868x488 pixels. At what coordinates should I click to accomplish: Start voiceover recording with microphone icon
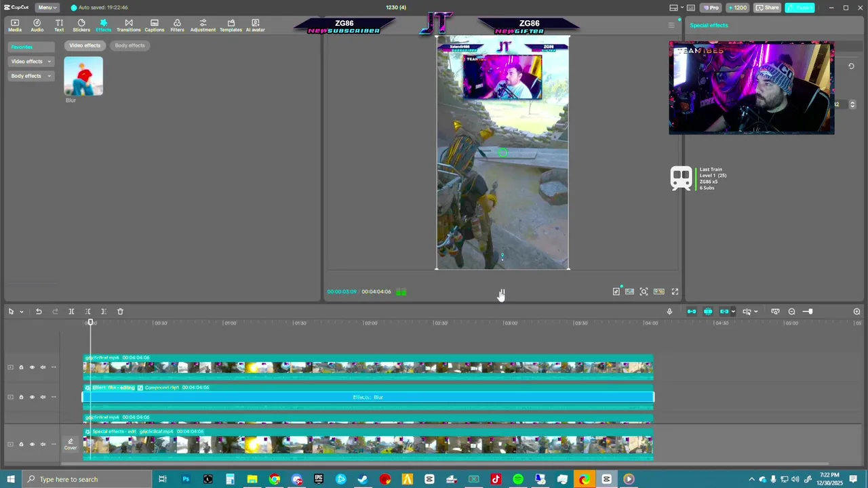(x=669, y=312)
